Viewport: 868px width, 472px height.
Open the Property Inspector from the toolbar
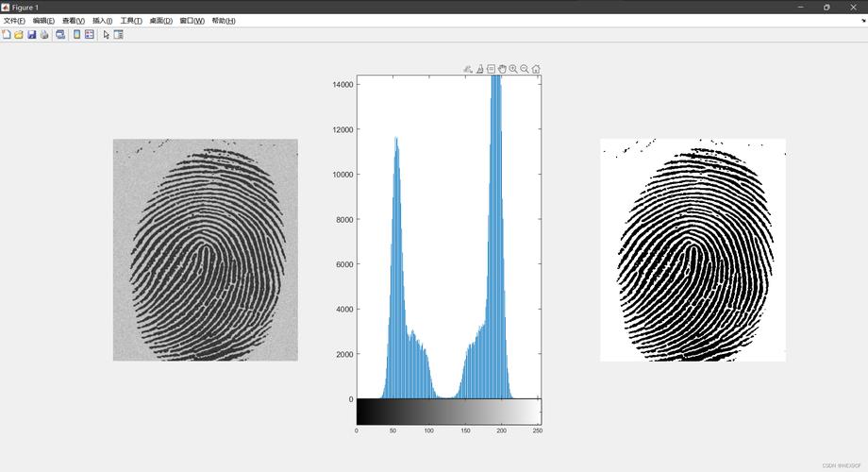click(x=118, y=35)
